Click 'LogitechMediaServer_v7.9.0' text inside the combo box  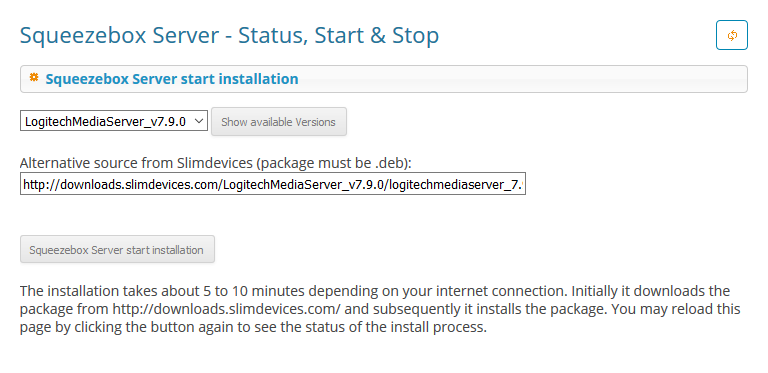105,121
